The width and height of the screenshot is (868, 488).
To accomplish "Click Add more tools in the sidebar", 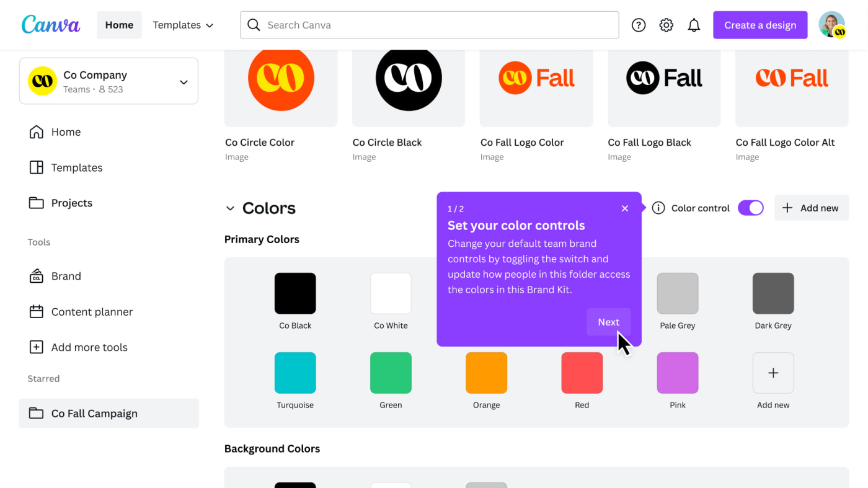I will [89, 347].
